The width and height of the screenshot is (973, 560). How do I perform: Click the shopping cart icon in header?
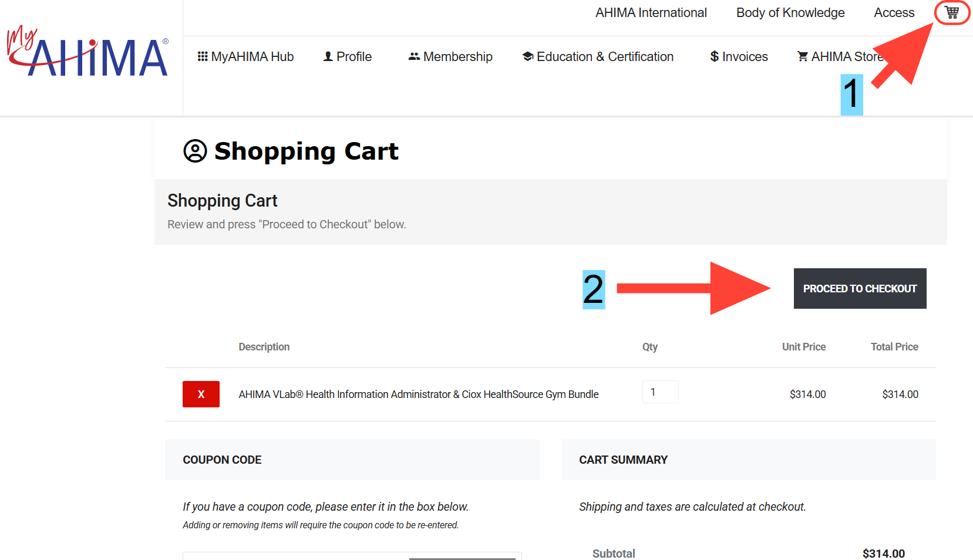[952, 12]
